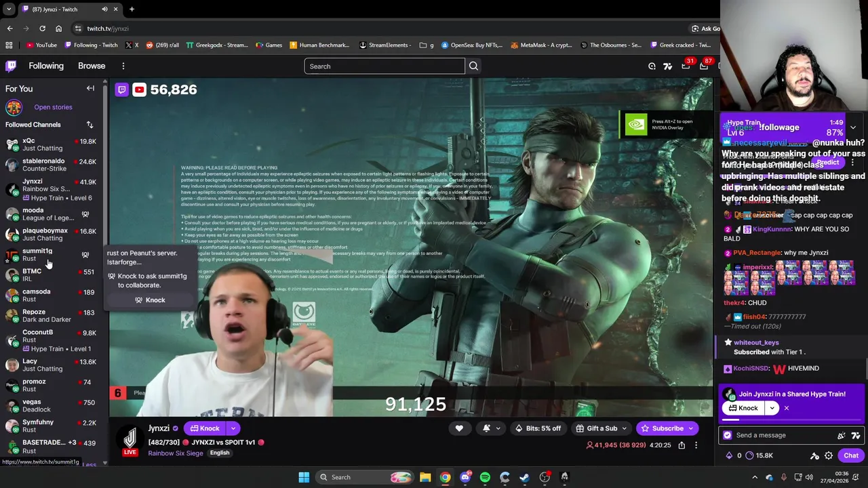Open the three-dot menu beside Browse

123,66
